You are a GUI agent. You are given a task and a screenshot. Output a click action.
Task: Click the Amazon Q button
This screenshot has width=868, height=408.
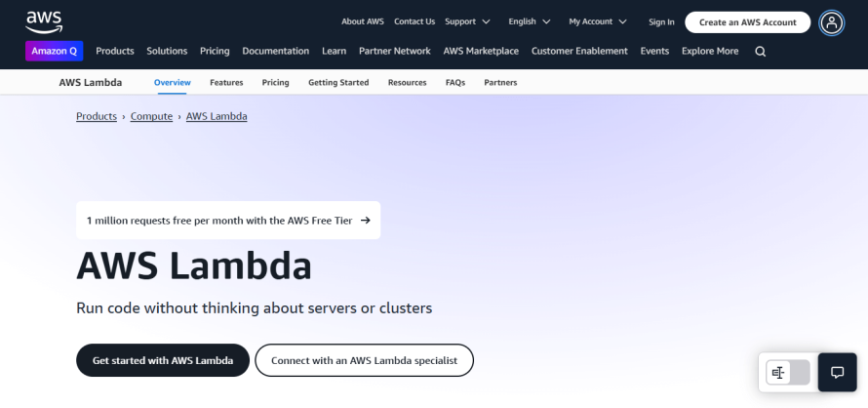tap(55, 51)
